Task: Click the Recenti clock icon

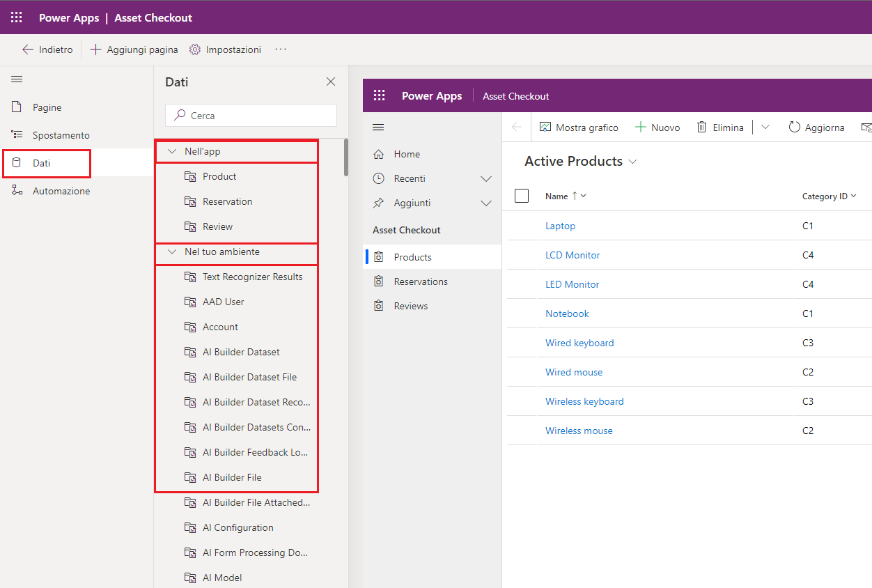Action: [379, 178]
